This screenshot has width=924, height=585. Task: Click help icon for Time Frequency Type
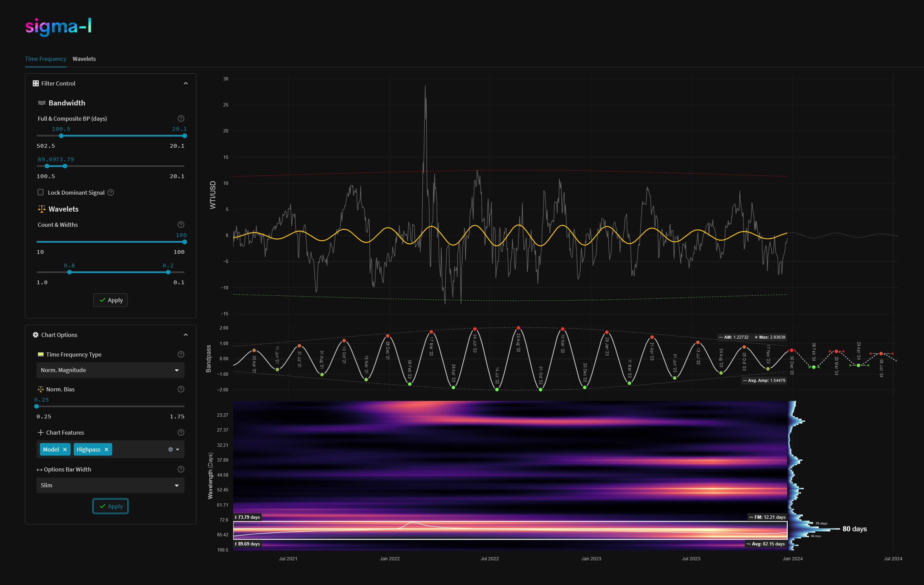(x=181, y=355)
